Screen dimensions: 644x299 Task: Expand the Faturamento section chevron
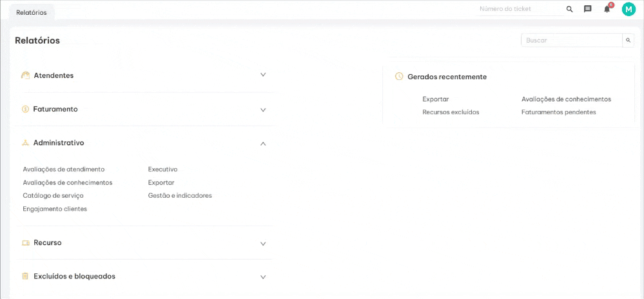coord(263,110)
